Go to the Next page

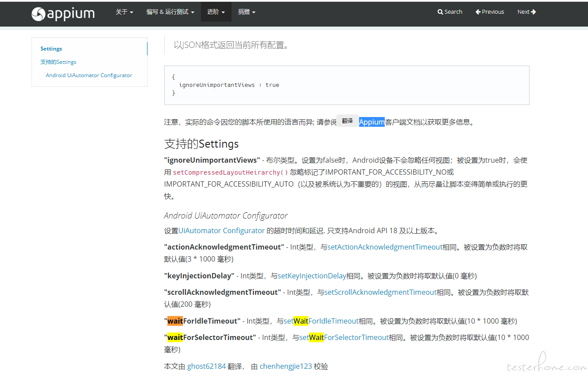(x=527, y=12)
